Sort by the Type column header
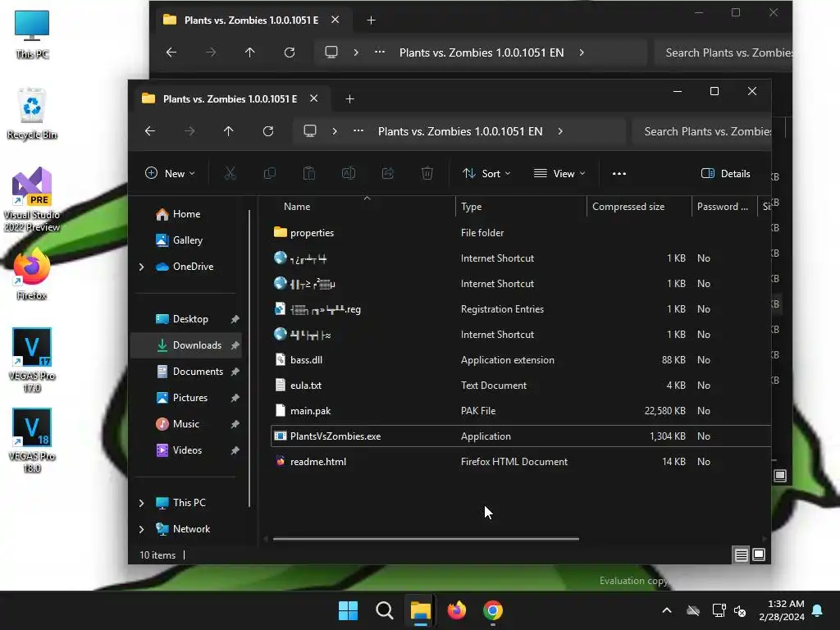Viewport: 840px width, 630px height. 521,207
